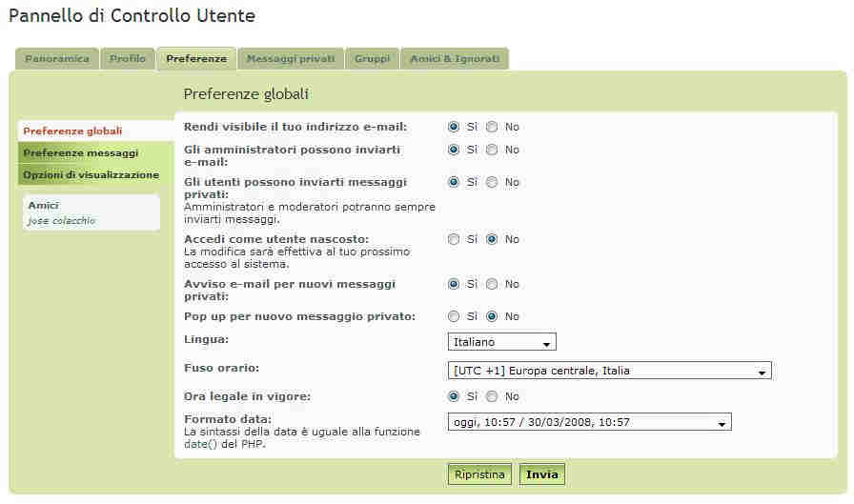Screen dimensions: 854x504
Task: Select No for Rendi visibile indirizzo e-mail
Action: coord(492,127)
